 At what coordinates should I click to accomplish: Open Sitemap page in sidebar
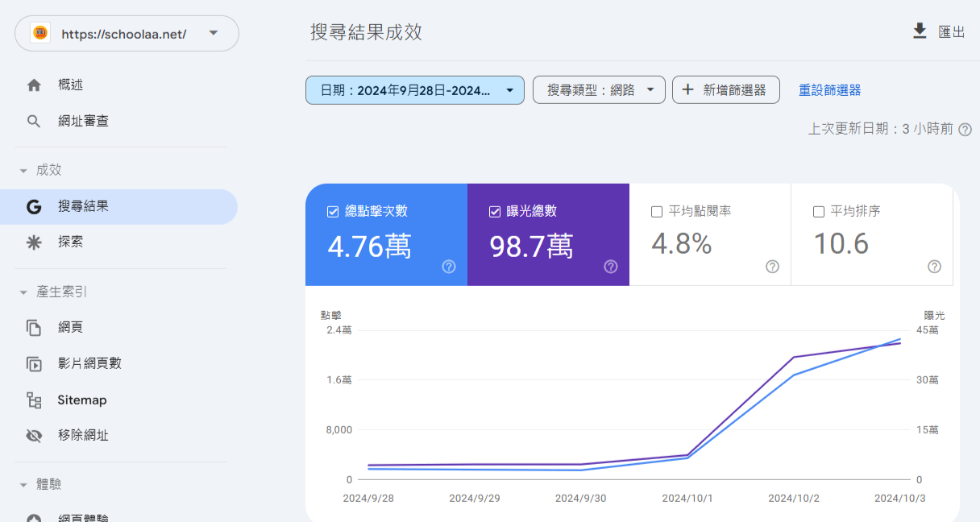pyautogui.click(x=81, y=400)
